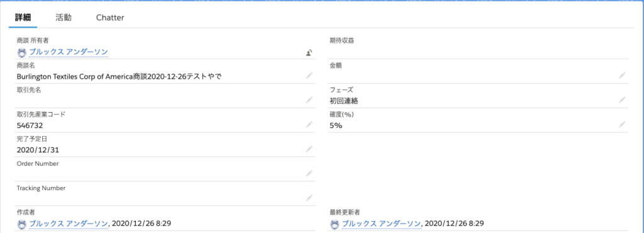Viewport: 644px width, 233px height.
Task: Edit 商談名 with its pencil icon
Action: tap(309, 75)
